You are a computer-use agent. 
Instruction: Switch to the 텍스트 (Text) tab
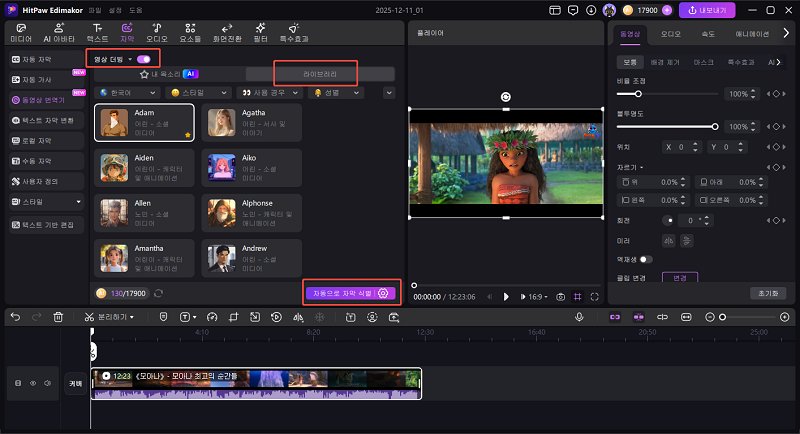pos(97,33)
